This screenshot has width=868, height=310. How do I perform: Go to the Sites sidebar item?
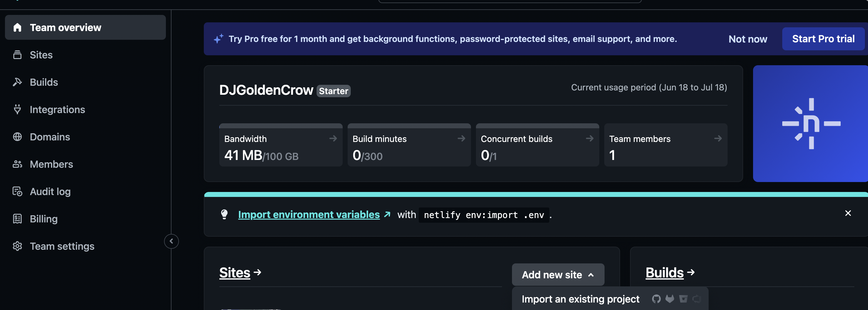(x=85, y=55)
